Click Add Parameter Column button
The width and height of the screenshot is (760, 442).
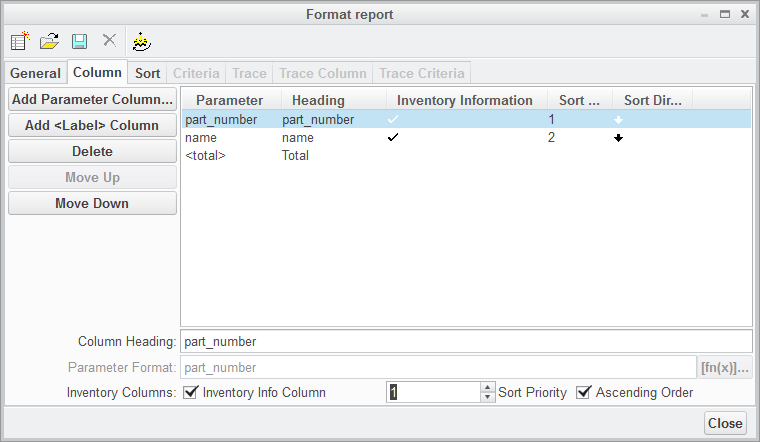point(92,99)
